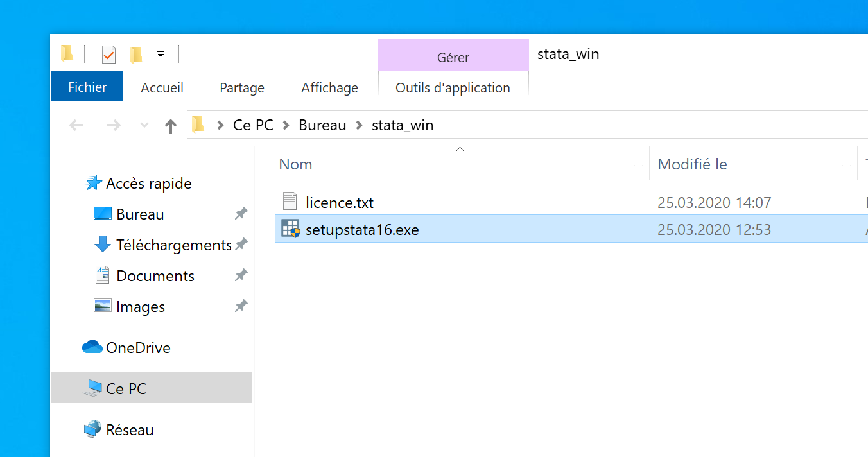Open the Fichier menu
This screenshot has height=457, width=868.
coord(87,87)
